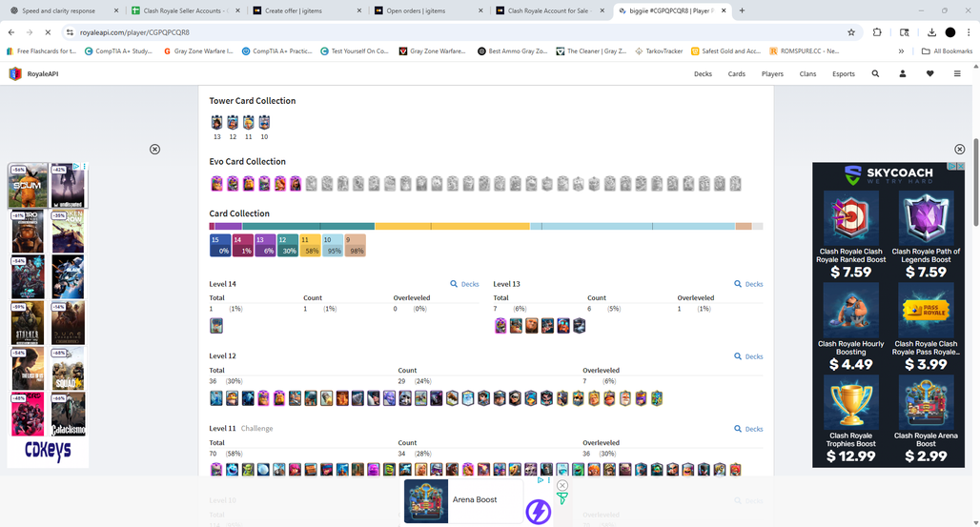Open the Level 13 Decks link

coord(748,284)
